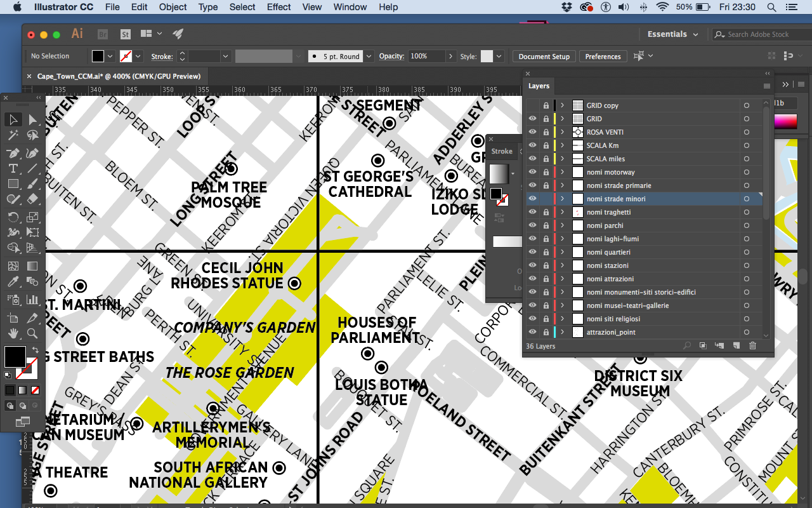Image resolution: width=812 pixels, height=508 pixels.
Task: Lock the nomi strade minori layer
Action: (546, 199)
